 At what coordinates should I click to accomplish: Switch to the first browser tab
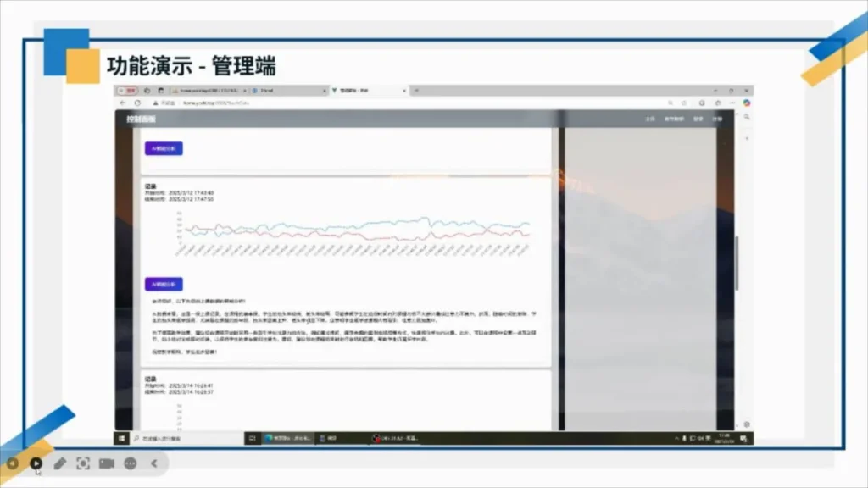point(209,90)
